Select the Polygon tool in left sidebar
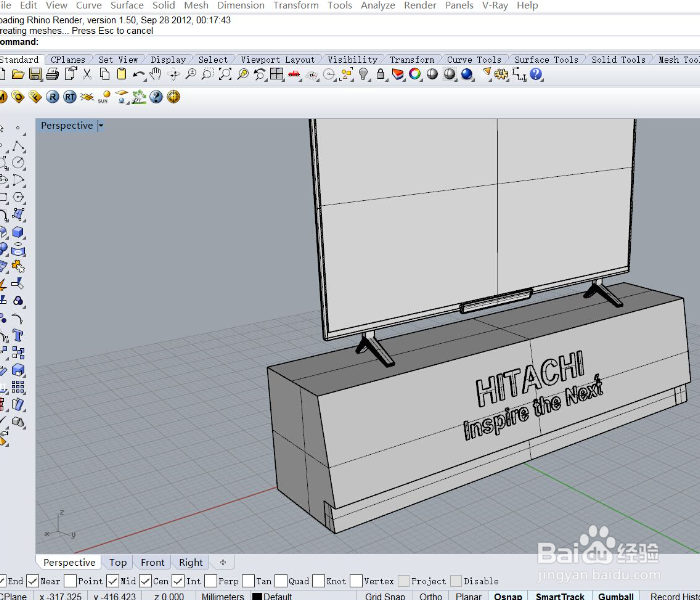 [18, 197]
